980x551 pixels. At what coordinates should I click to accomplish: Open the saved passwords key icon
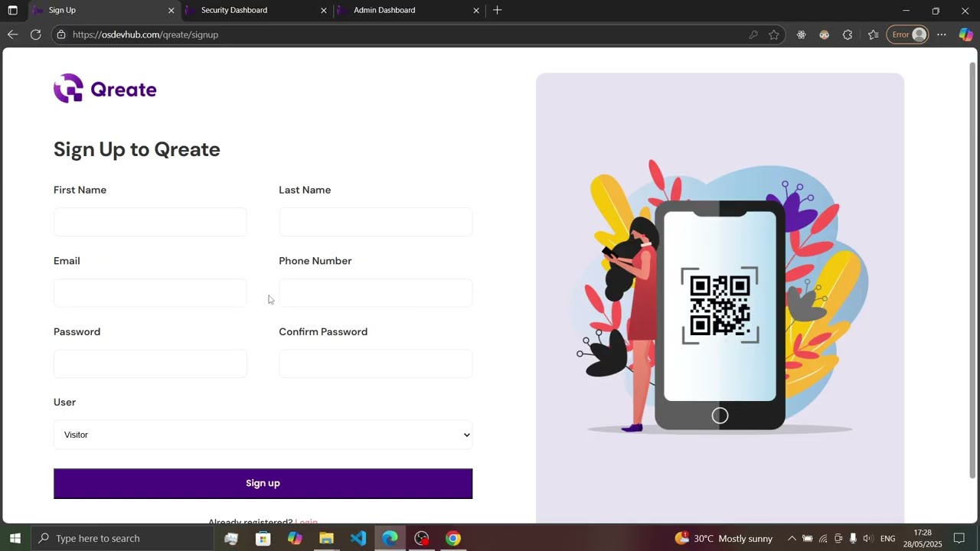753,34
